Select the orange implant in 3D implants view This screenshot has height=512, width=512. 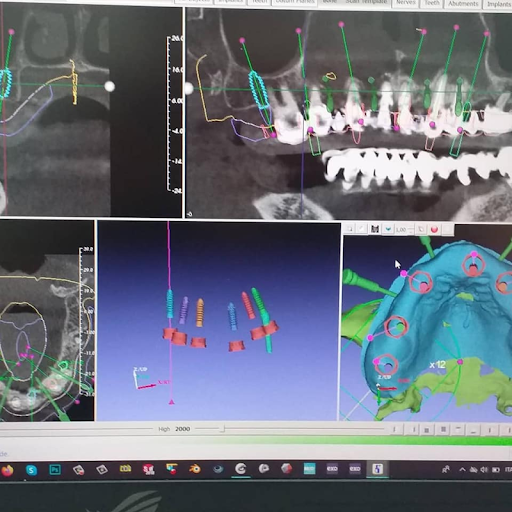[x=200, y=312]
